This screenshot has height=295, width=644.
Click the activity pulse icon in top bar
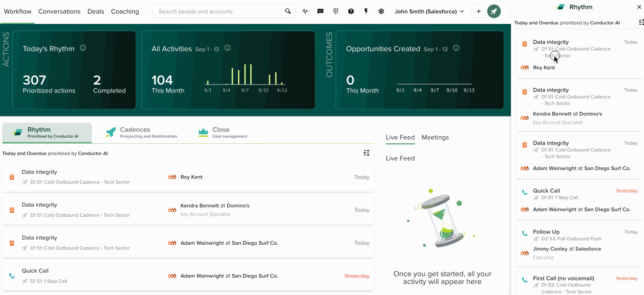tap(305, 11)
